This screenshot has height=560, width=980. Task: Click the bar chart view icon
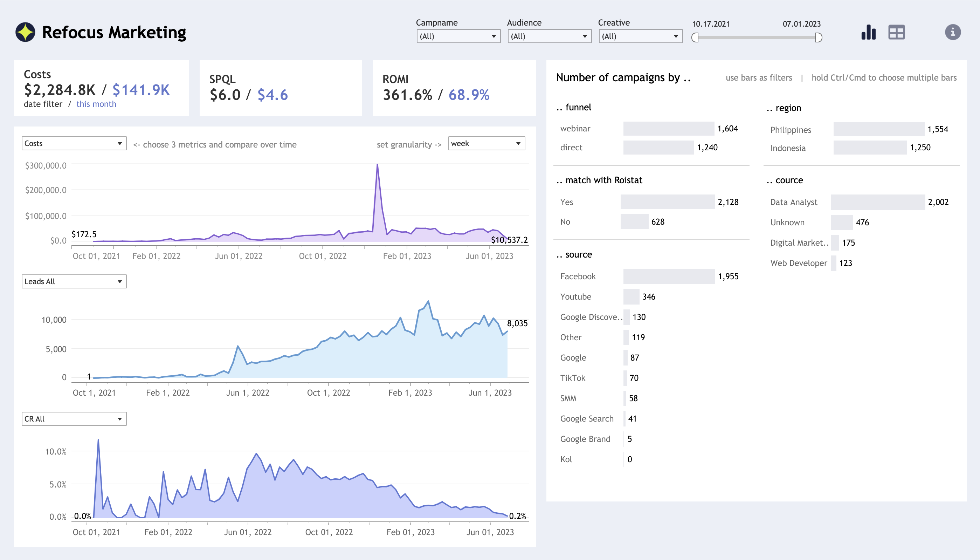point(868,32)
